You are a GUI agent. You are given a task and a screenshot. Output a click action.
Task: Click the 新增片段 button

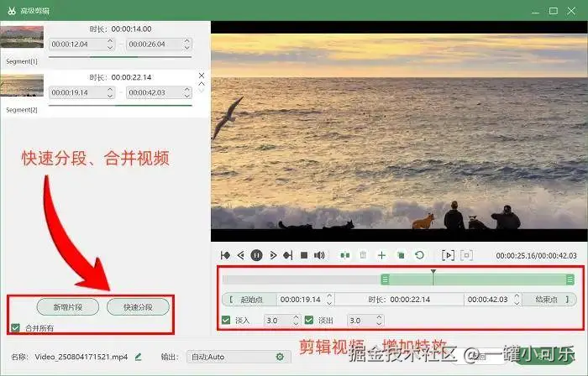[x=68, y=307]
